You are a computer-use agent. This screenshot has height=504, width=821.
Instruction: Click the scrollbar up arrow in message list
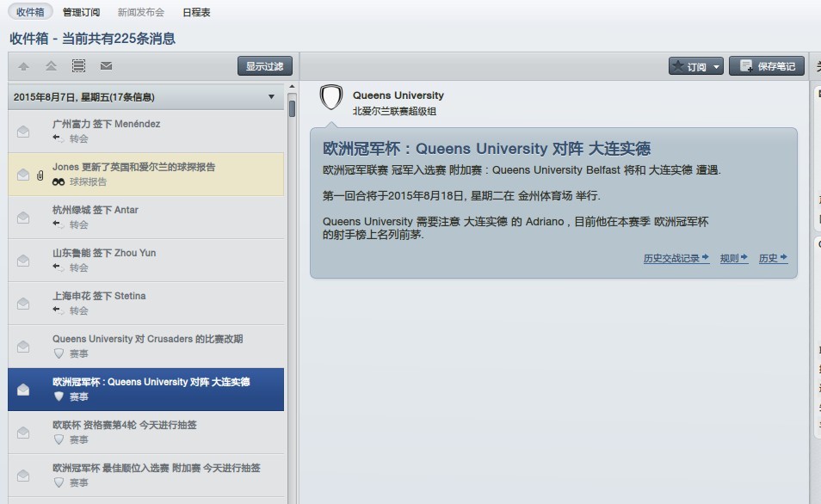tap(292, 87)
